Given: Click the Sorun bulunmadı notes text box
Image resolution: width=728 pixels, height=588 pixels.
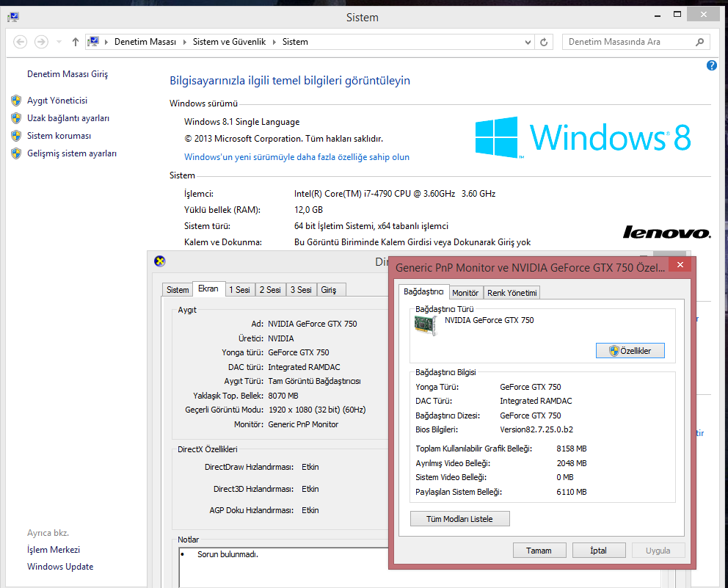Looking at the screenshot, I should coord(283,567).
